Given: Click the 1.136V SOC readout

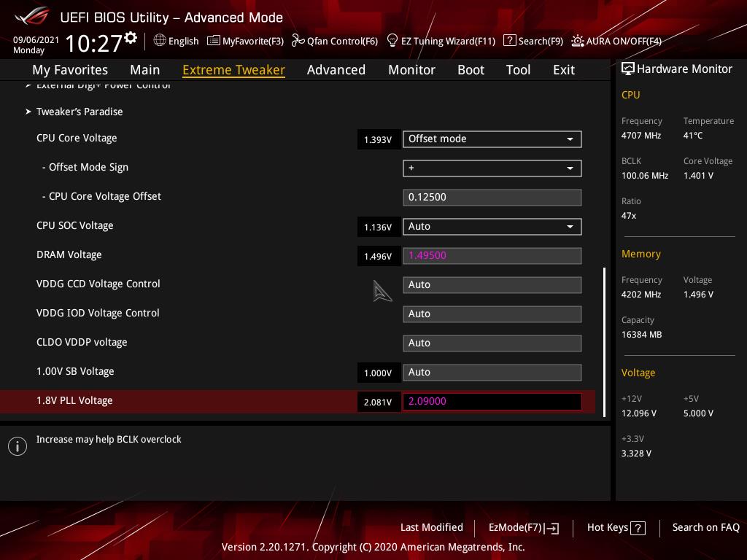Looking at the screenshot, I should pyautogui.click(x=379, y=227).
